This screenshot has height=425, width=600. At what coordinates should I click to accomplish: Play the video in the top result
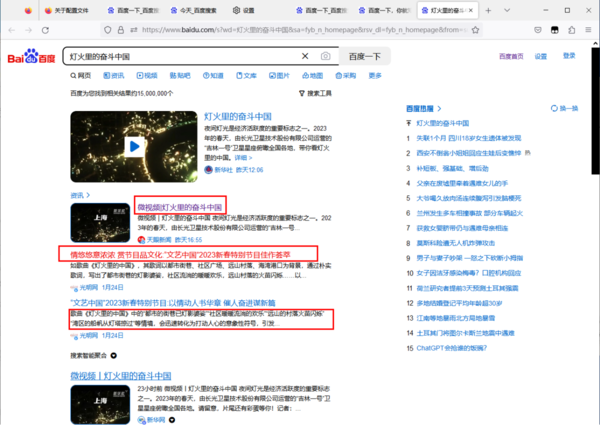[x=134, y=147]
